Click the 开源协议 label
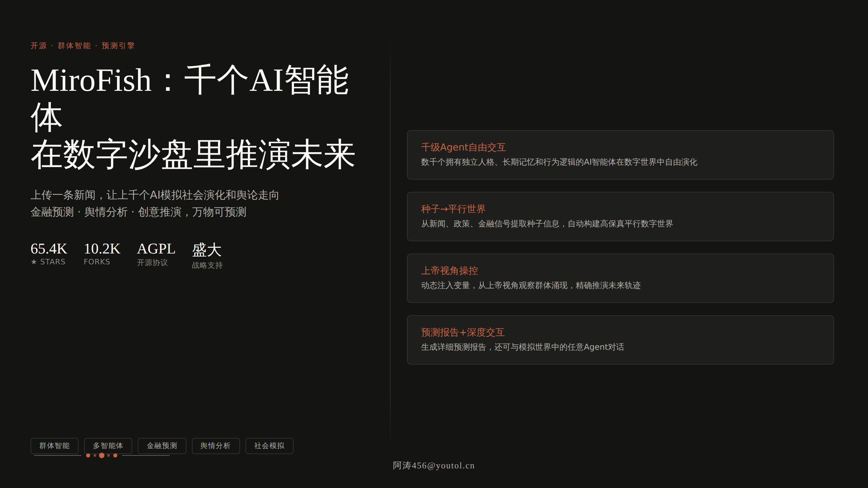Viewport: 868px width, 488px height. tap(152, 263)
